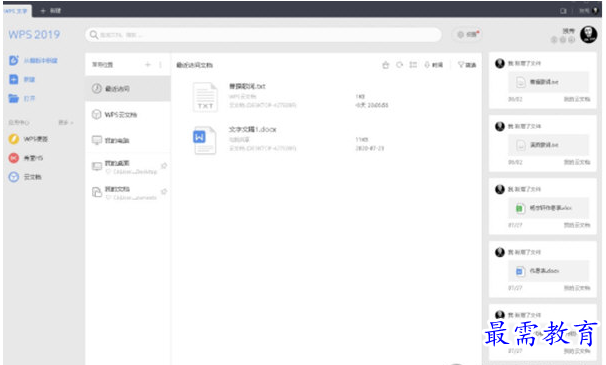Select My Desktop in location list
Viewport: 606px width, 365px height.
[x=128, y=166]
